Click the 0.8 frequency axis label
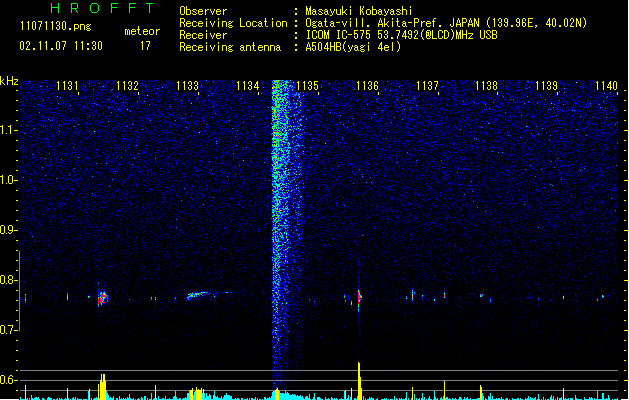The height and width of the screenshot is (400, 629). tap(8, 280)
